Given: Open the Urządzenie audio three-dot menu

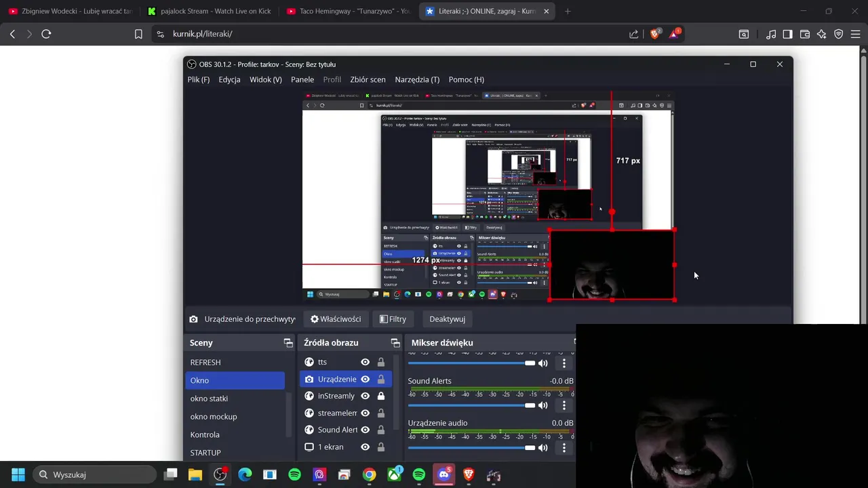Looking at the screenshot, I should 564,447.
